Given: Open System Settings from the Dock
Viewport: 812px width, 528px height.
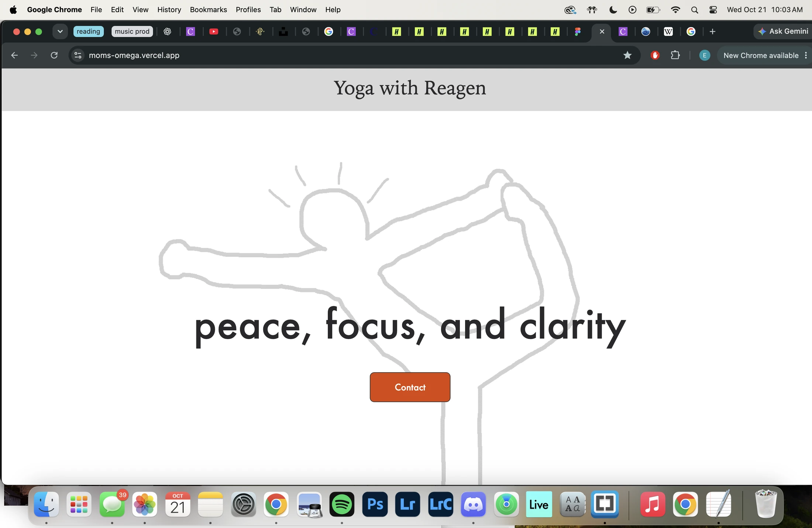Looking at the screenshot, I should click(x=243, y=504).
